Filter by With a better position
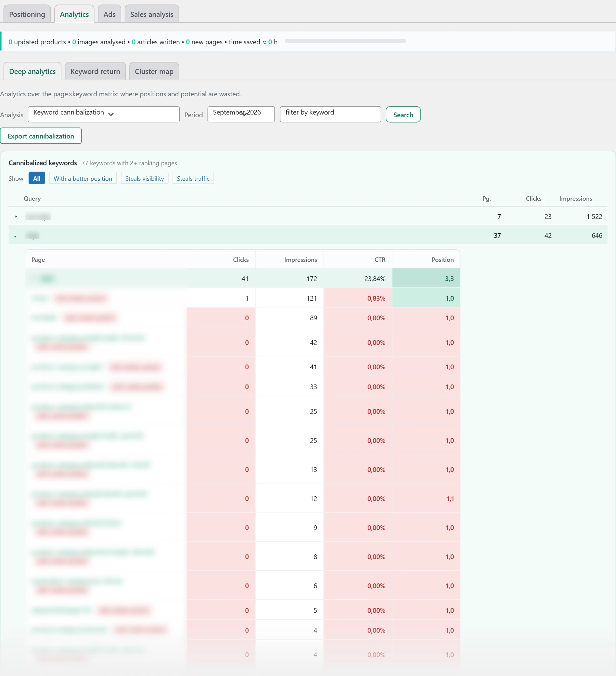 click(x=83, y=178)
